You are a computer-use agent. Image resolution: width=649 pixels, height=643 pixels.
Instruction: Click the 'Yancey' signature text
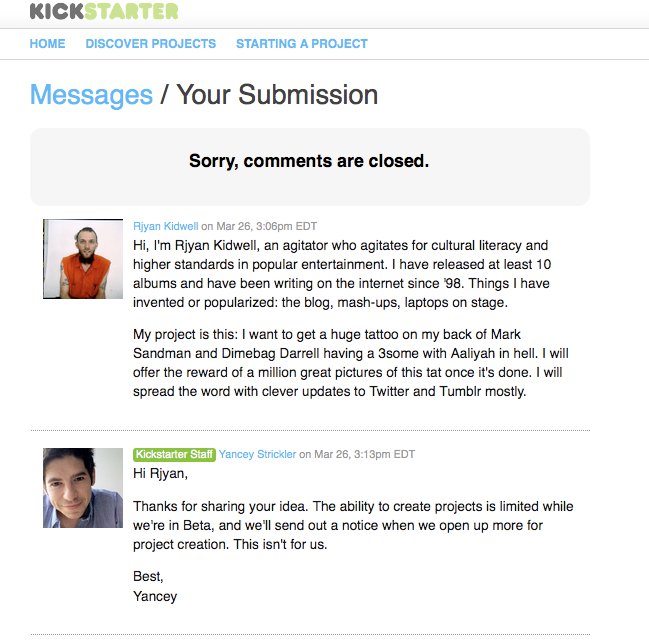click(x=155, y=596)
